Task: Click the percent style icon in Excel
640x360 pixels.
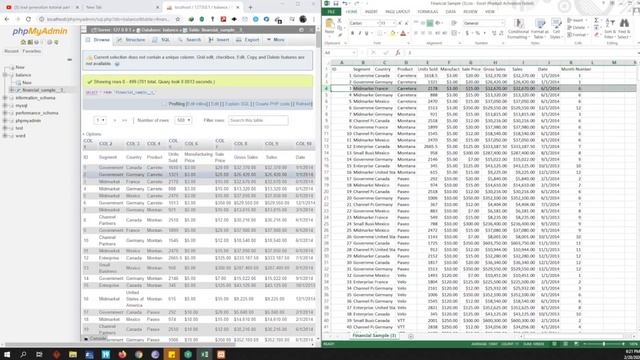Action: pyautogui.click(x=478, y=33)
